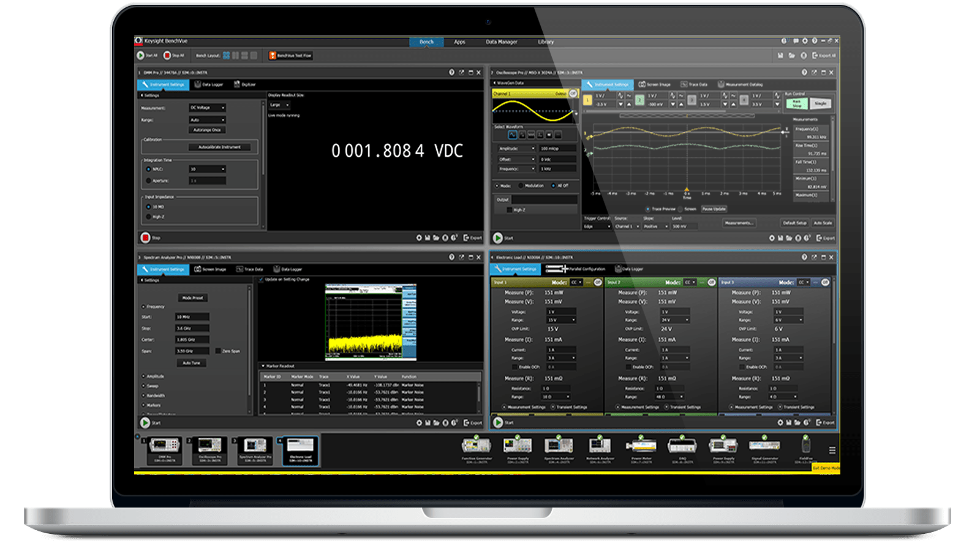Open the Trigger Slope dropdown (Positive)
Viewport: 980px width, 551px height.
pos(655,227)
